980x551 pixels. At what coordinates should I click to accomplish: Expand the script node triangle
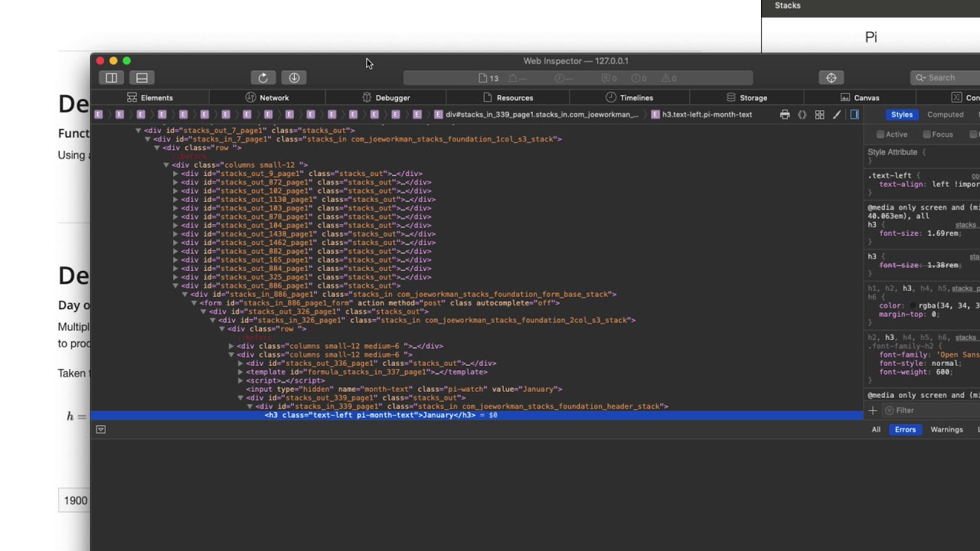pos(240,380)
